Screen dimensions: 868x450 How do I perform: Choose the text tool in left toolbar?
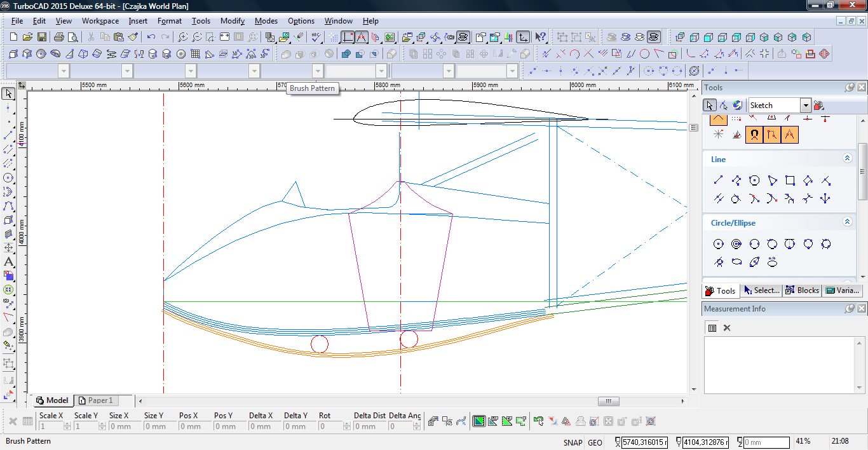8,262
